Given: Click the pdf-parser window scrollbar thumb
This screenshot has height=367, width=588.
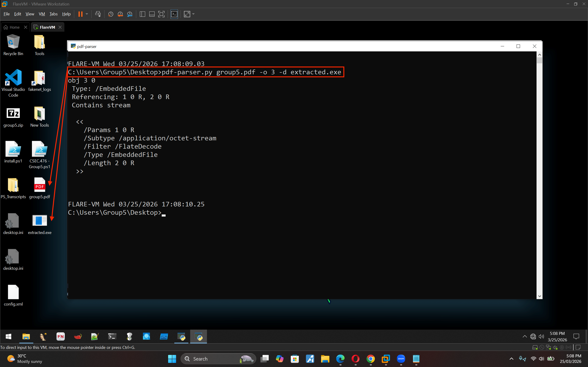Looking at the screenshot, I should pyautogui.click(x=539, y=60).
